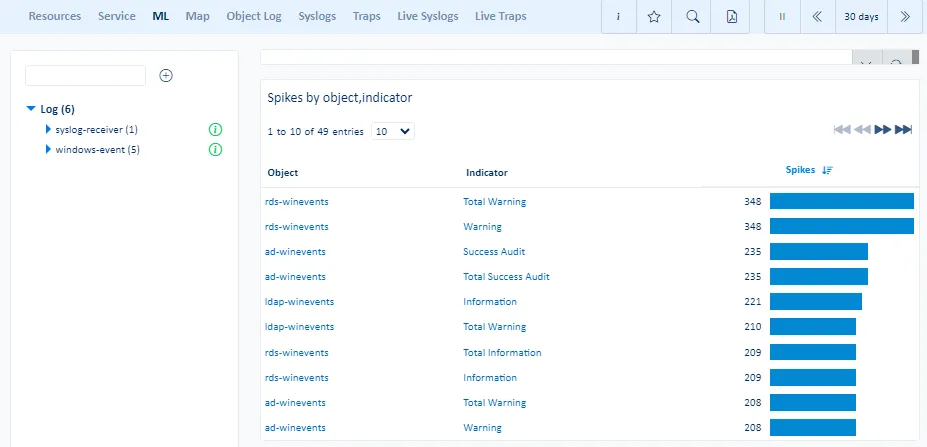
Task: Export the page with the PDF icon
Action: pos(731,17)
